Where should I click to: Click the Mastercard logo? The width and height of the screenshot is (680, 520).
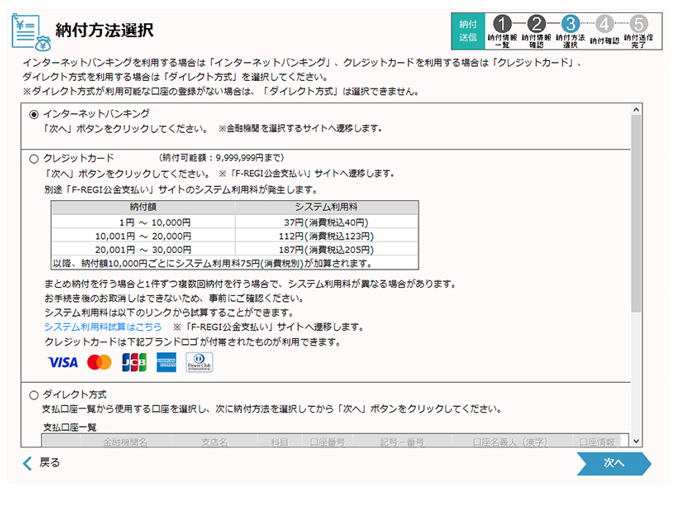(99, 362)
